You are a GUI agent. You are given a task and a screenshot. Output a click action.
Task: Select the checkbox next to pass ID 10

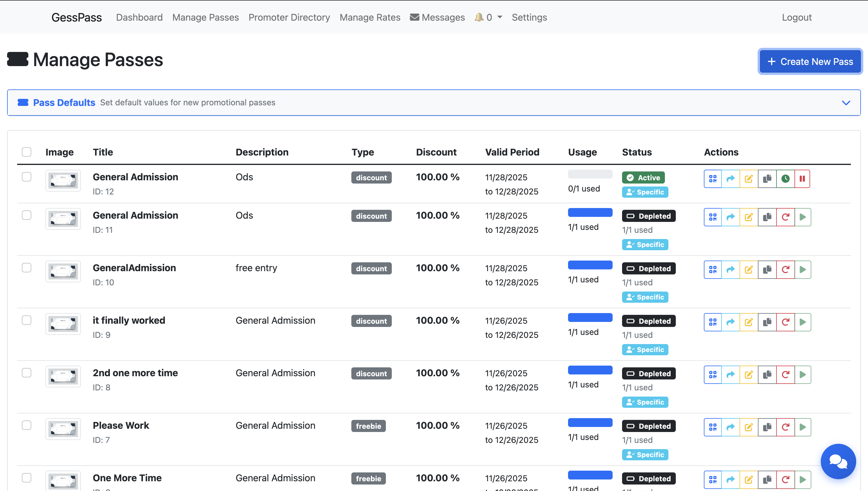(26, 267)
